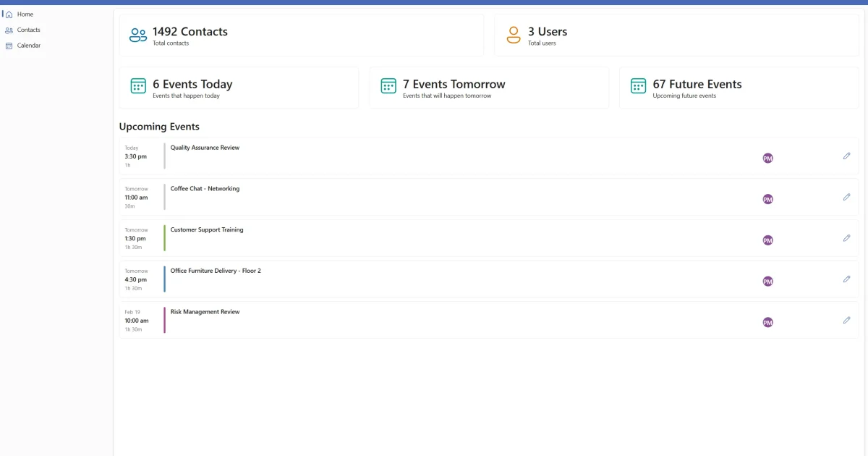
Task: Click the 10:00 am event time
Action: point(137,321)
